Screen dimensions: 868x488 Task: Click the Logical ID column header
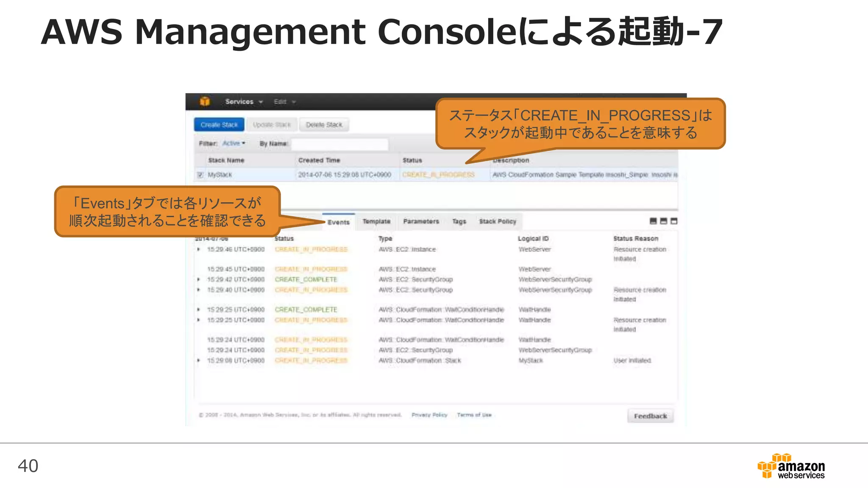tap(533, 238)
